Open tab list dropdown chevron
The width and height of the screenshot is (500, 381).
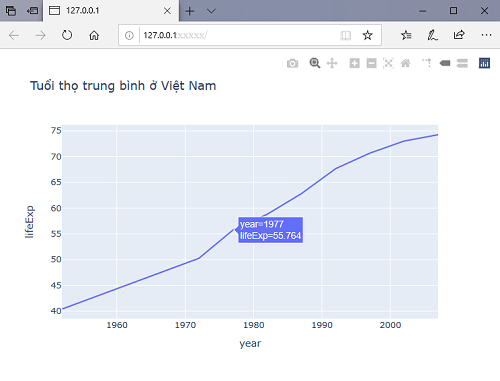[x=211, y=11]
